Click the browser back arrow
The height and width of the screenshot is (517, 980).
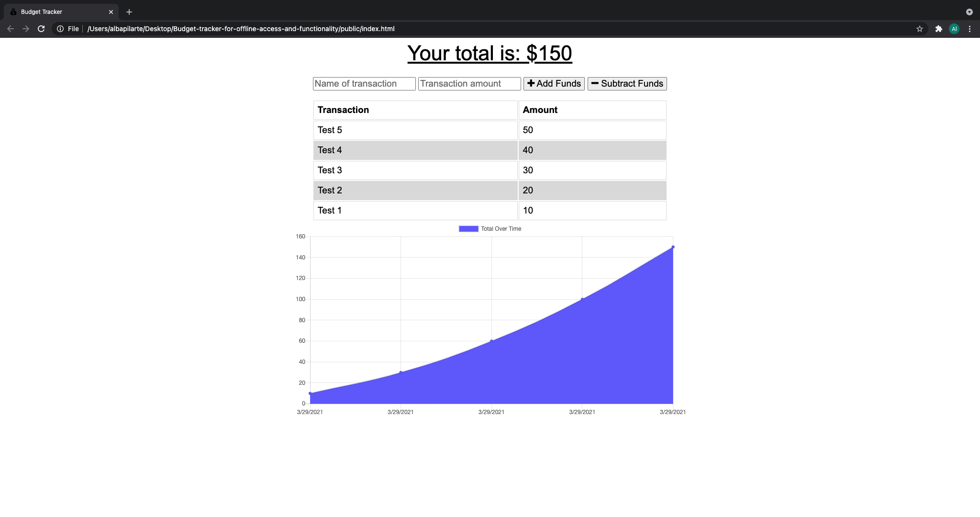pyautogui.click(x=11, y=29)
